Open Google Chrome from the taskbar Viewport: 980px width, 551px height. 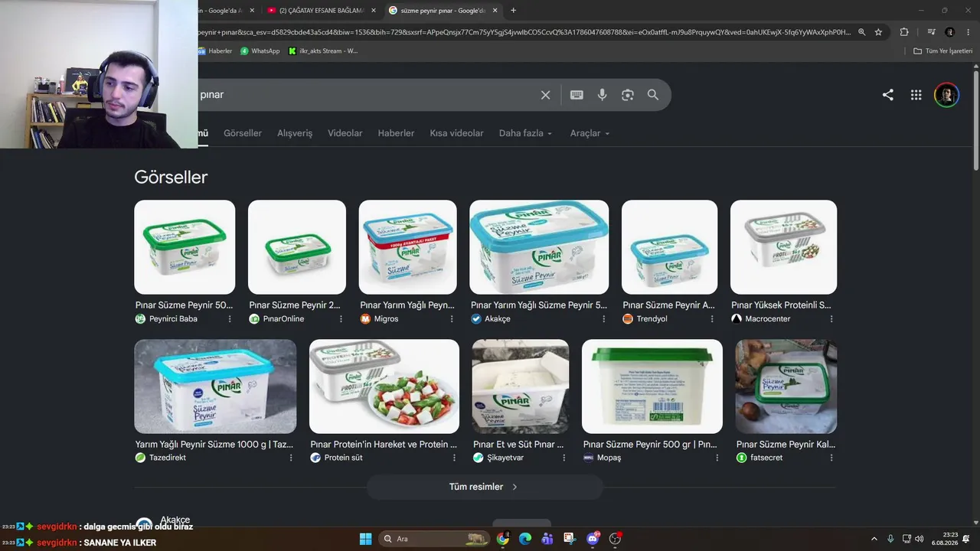(502, 539)
